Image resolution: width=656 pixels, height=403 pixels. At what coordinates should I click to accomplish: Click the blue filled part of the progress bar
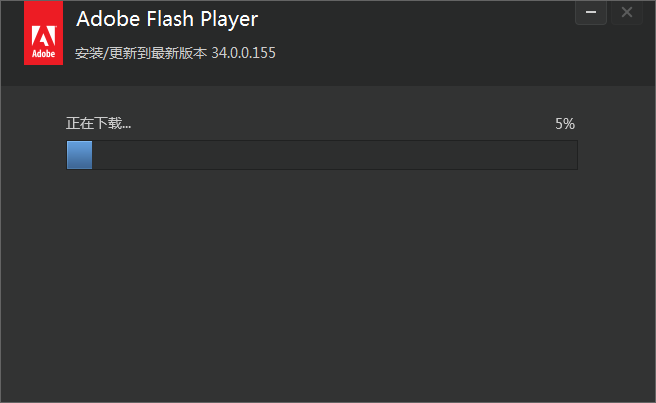[79, 155]
